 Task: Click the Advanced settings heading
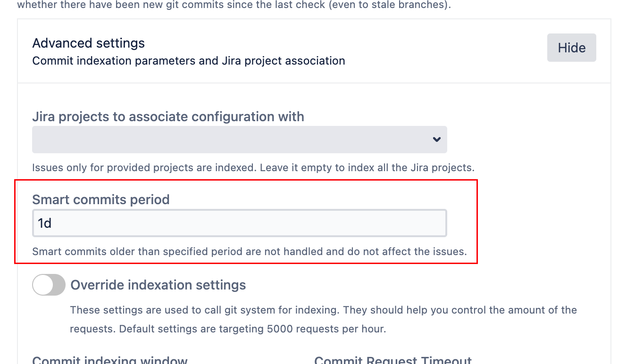88,43
